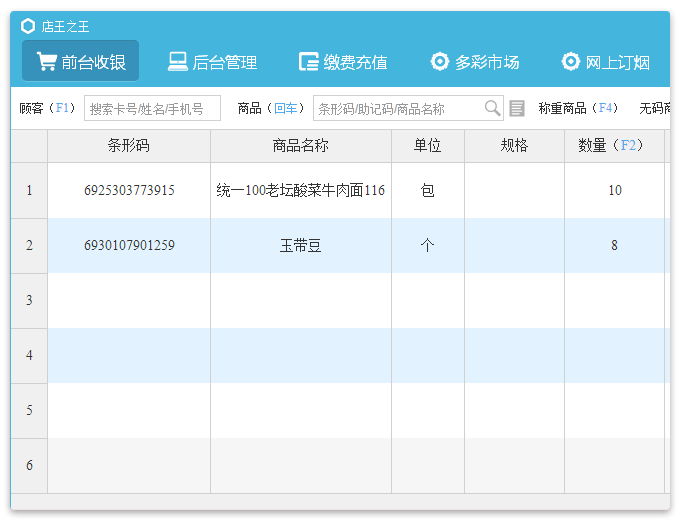Screen dimensions: 680x520
Task: Click the magnifier icon in product search
Action: tap(492, 108)
